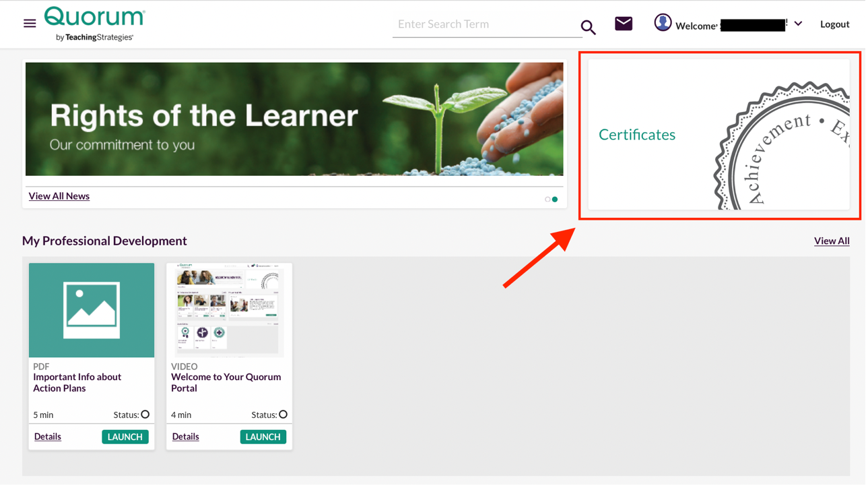This screenshot has height=488, width=868.
Task: Click the search magnifying glass icon
Action: pyautogui.click(x=587, y=27)
